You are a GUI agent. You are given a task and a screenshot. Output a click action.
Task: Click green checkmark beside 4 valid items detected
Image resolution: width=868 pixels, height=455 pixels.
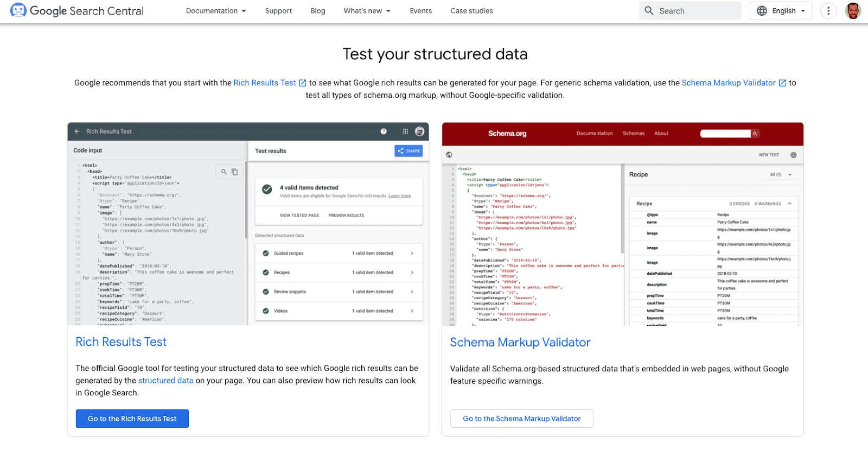(267, 189)
